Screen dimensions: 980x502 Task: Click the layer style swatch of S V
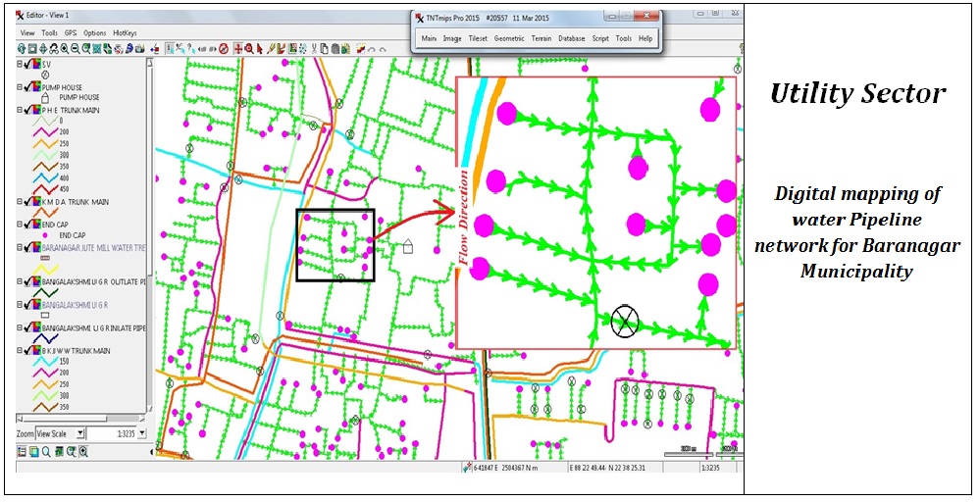pyautogui.click(x=35, y=63)
